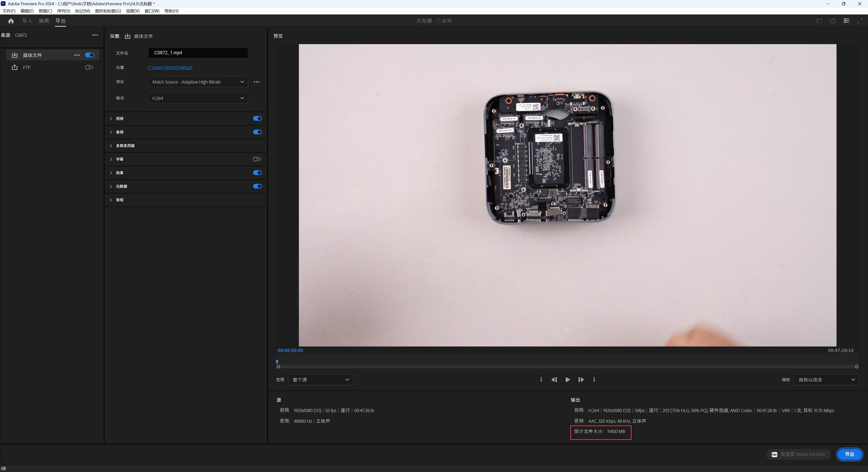Screen dimensions: 868x472
Task: Open the 预设 preset dropdown
Action: tap(198, 82)
